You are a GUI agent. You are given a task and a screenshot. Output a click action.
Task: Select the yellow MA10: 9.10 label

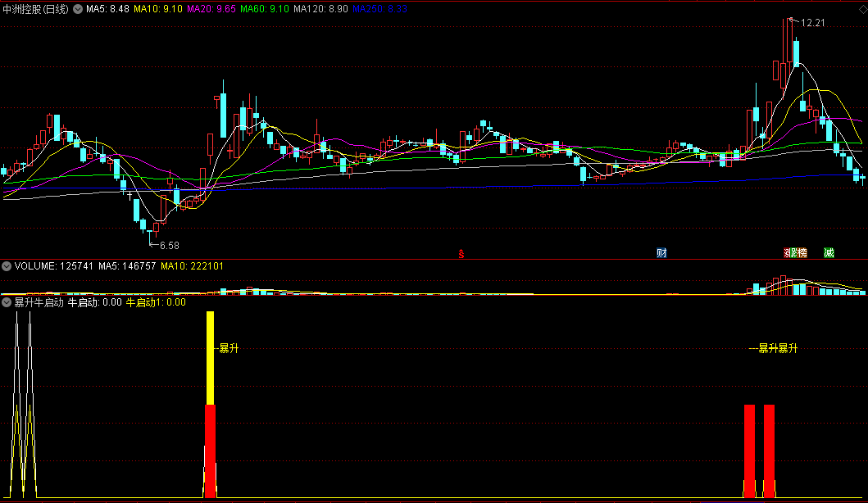point(157,9)
